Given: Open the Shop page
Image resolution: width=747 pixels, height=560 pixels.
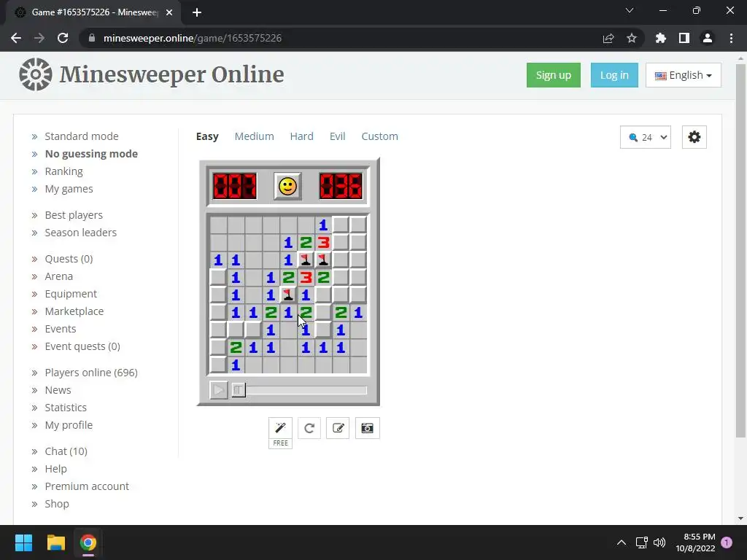Looking at the screenshot, I should pos(57,504).
